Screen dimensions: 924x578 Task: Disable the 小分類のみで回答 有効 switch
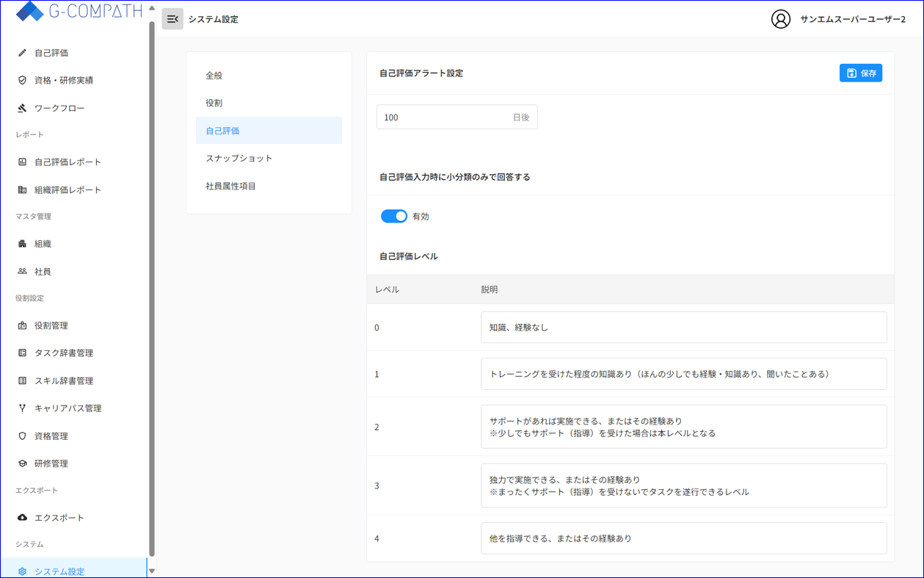click(x=394, y=216)
